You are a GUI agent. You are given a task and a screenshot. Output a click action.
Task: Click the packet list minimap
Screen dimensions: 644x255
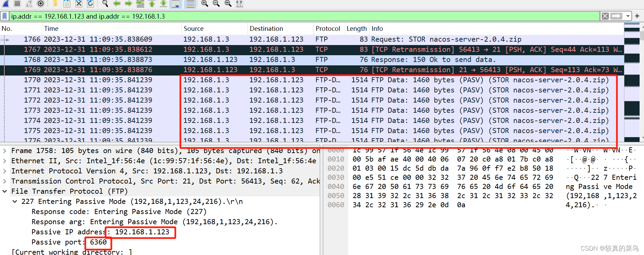(631, 83)
